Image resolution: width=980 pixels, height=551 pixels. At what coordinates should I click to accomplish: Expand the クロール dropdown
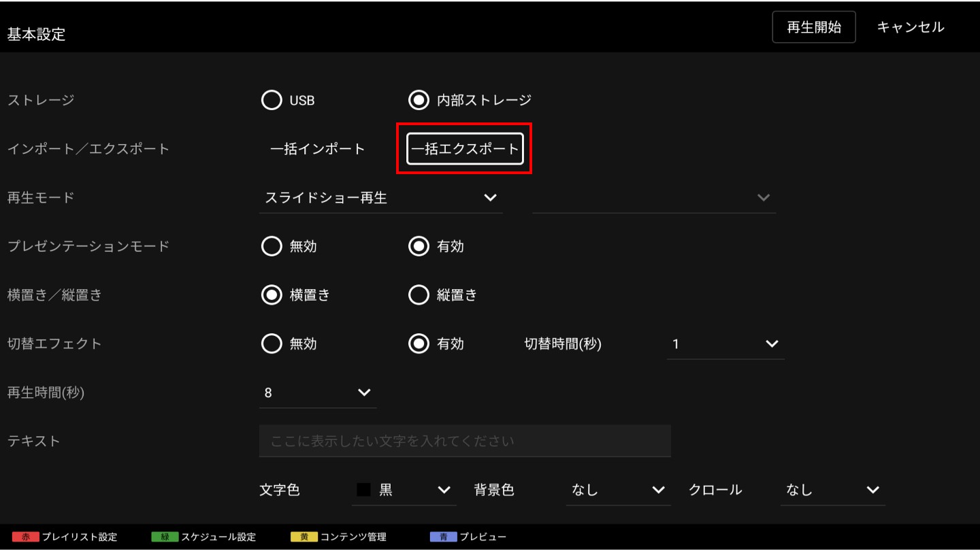pyautogui.click(x=832, y=490)
